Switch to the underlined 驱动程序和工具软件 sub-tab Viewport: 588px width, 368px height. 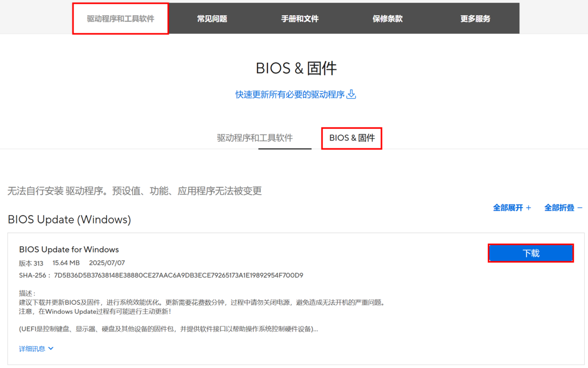[255, 138]
